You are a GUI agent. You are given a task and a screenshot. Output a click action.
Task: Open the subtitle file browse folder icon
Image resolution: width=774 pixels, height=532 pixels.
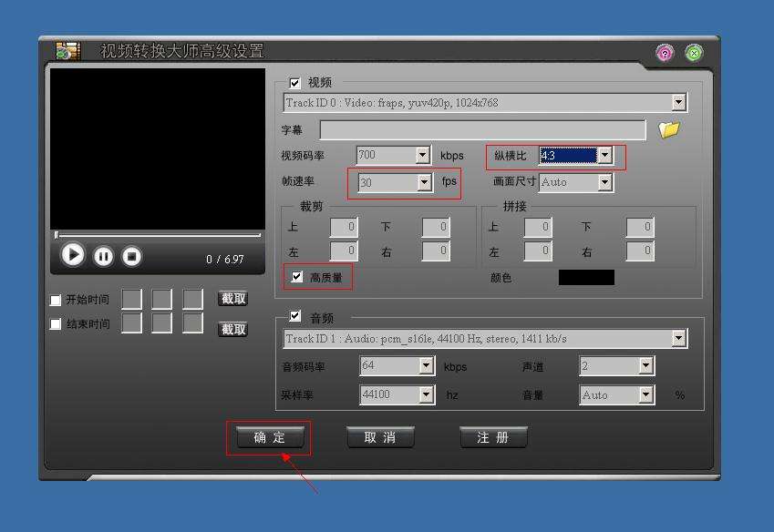pos(669,130)
